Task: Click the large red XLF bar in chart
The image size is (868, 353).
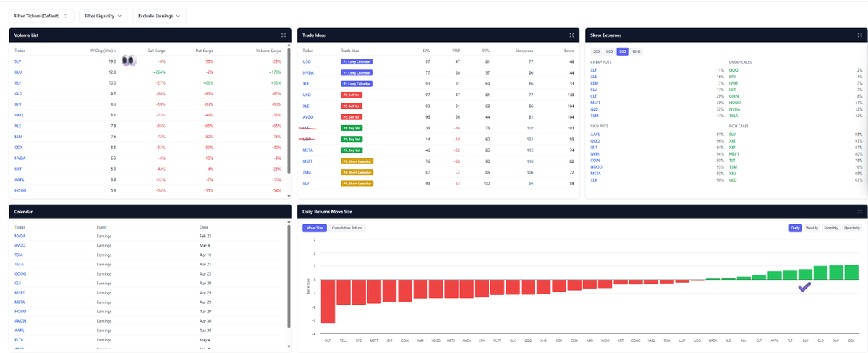Action: pos(328,302)
